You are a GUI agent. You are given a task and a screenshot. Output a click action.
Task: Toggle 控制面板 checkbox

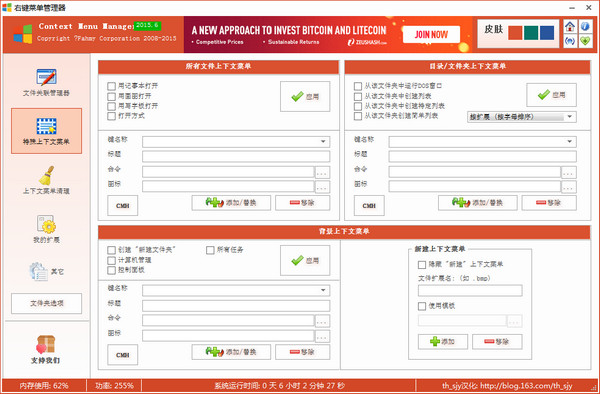(x=111, y=270)
